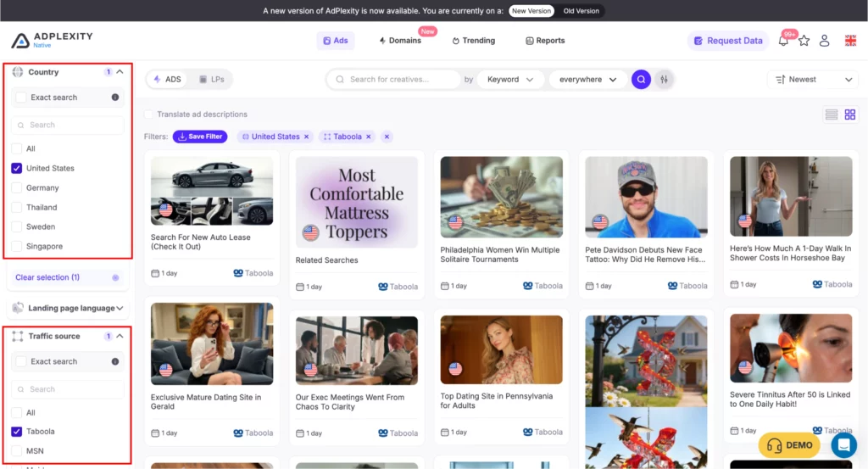Uncheck the United States checkbox

(17, 168)
